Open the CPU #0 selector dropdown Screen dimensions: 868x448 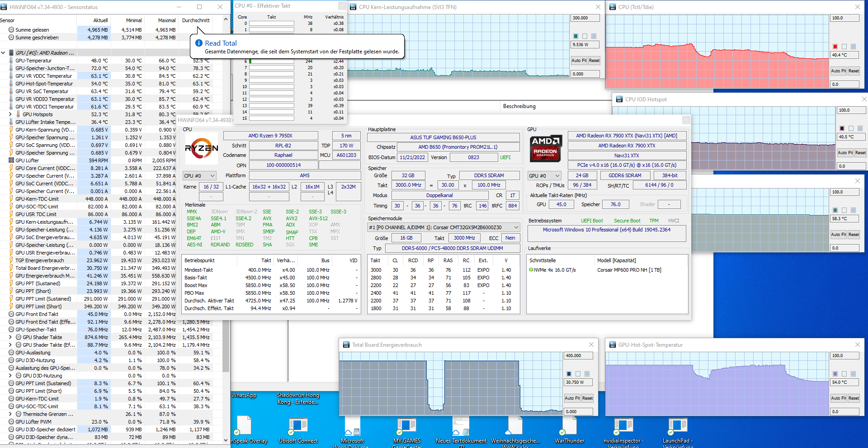[x=199, y=176]
